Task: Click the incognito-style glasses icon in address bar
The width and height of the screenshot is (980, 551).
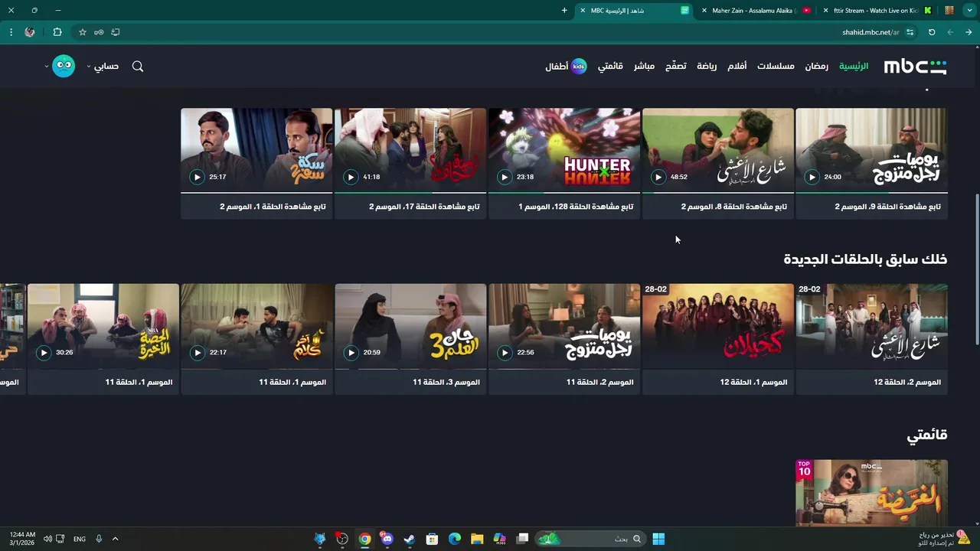Action: (99, 32)
